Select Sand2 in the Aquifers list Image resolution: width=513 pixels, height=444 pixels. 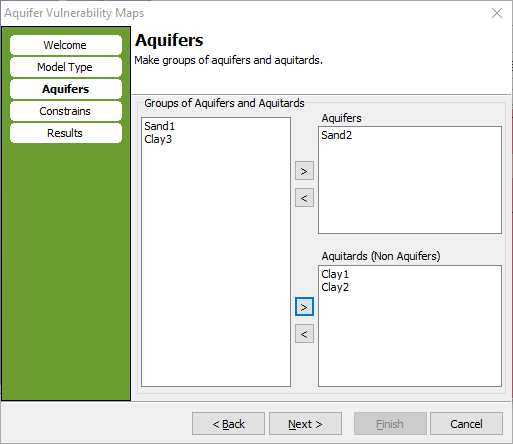(336, 135)
